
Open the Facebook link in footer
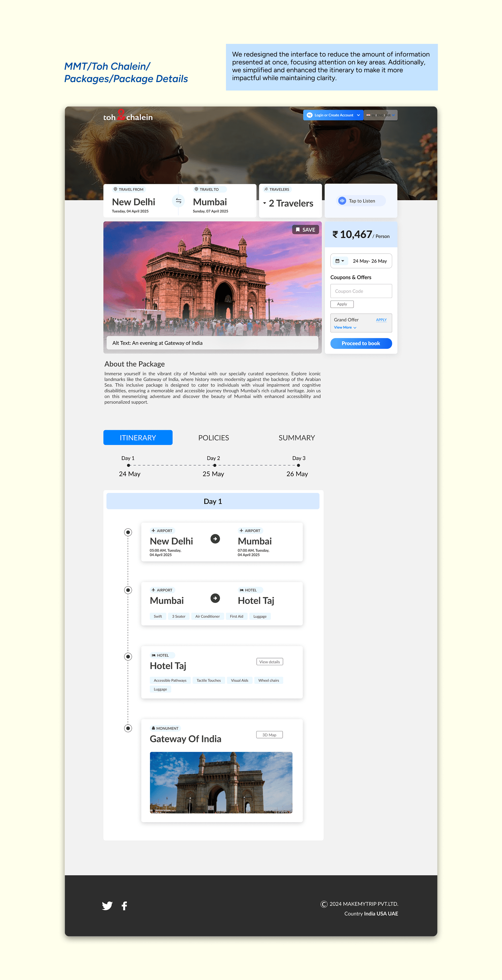124,906
